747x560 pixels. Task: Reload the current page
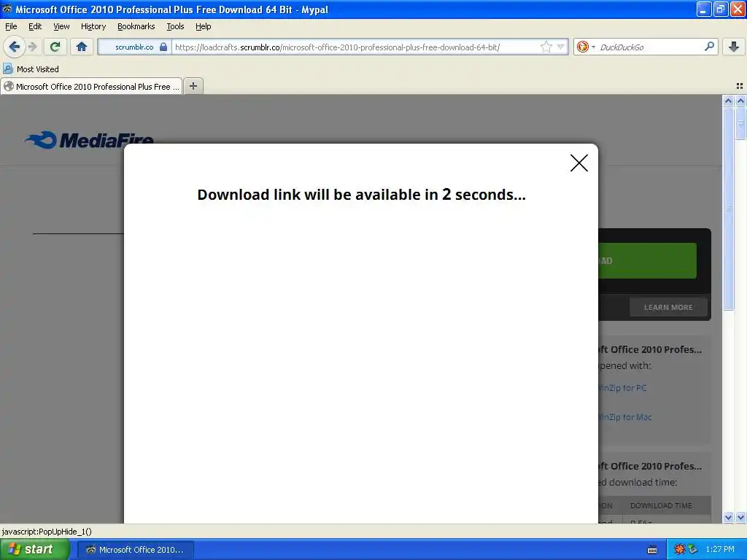[x=55, y=47]
